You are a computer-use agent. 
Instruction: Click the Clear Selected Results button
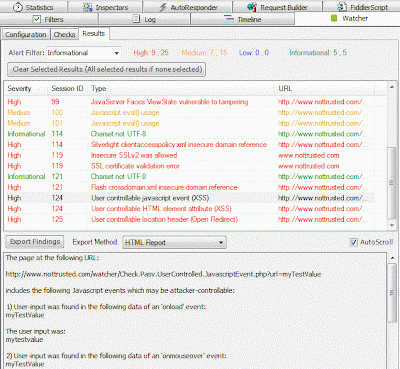point(107,69)
